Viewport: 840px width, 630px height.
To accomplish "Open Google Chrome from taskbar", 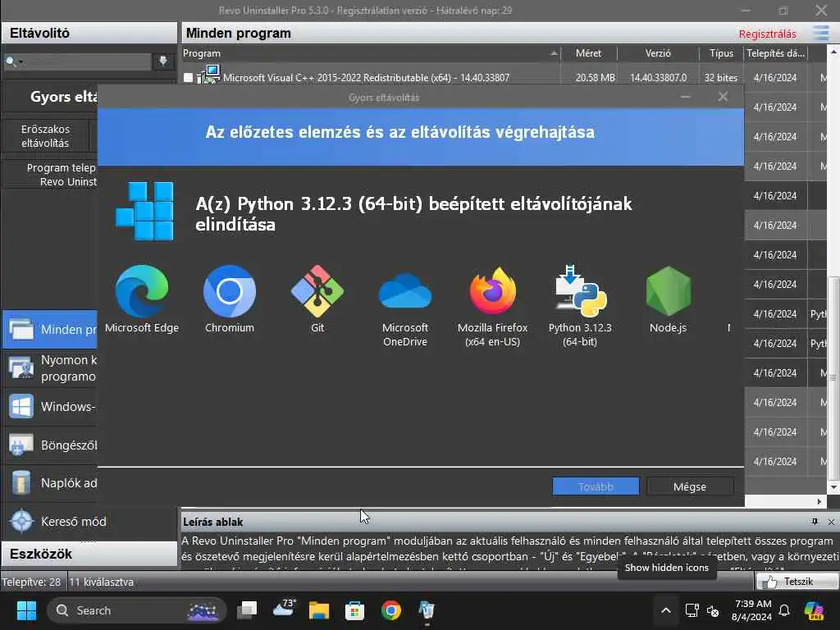I will [391, 610].
